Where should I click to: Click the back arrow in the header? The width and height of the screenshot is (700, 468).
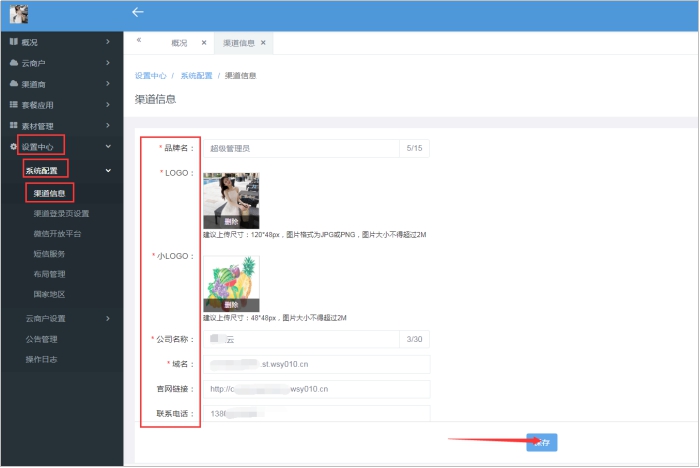(138, 12)
